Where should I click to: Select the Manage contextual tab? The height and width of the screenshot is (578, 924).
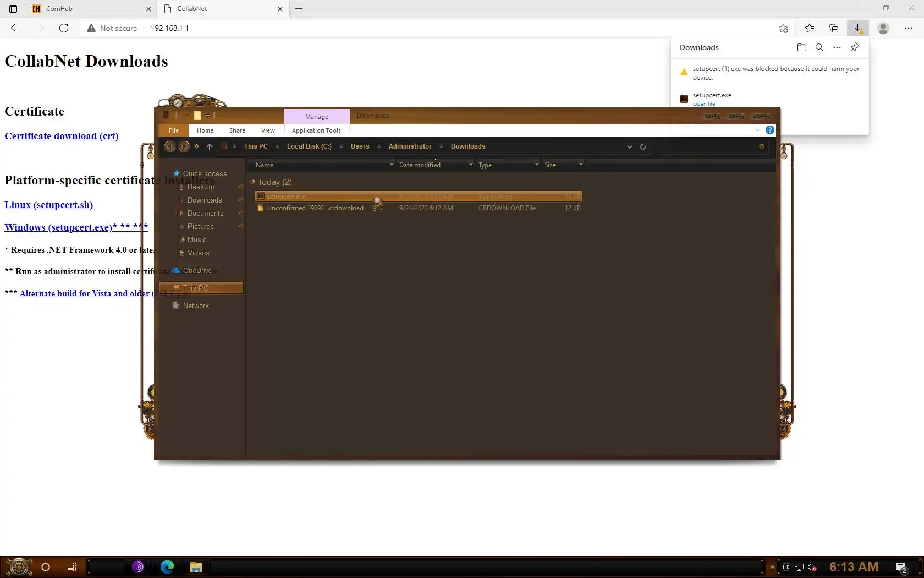coord(317,116)
